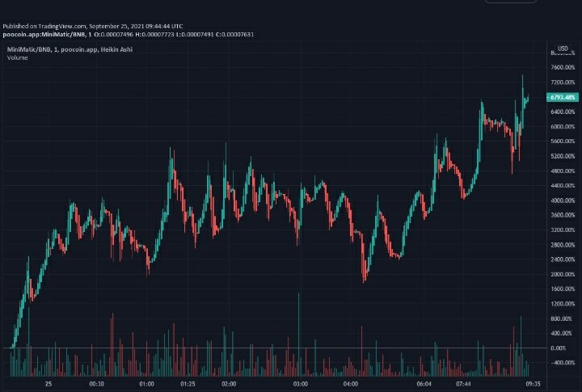This screenshot has width=582, height=392.
Task: Click the 25 date label on time axis
Action: [x=48, y=384]
